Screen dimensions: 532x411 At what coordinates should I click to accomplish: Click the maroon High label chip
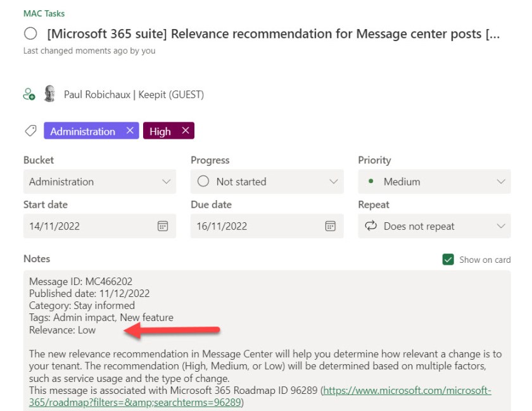160,131
